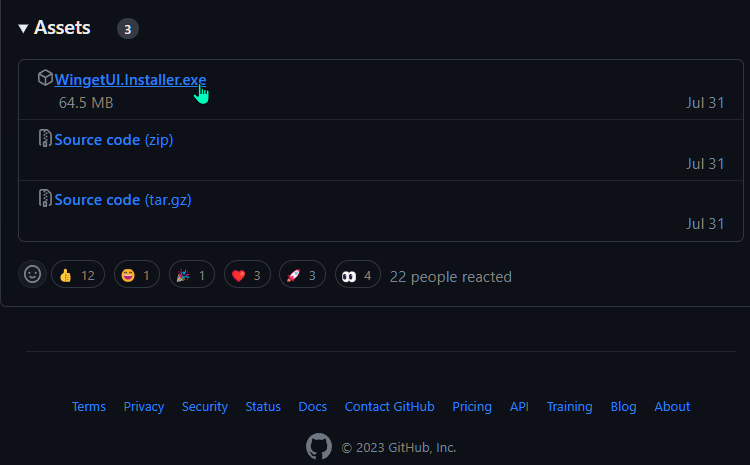Viewport: 750px width, 465px height.
Task: Click the zip file icon beside Source code (zip)
Action: [x=45, y=138]
